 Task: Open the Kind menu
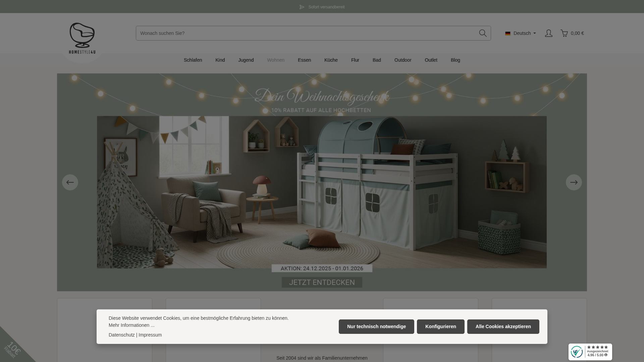(220, 60)
